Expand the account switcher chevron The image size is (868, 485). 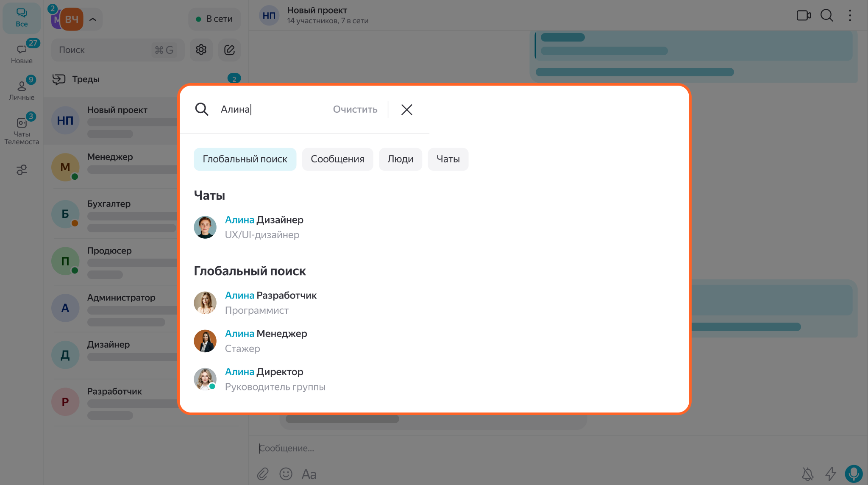[x=93, y=20]
